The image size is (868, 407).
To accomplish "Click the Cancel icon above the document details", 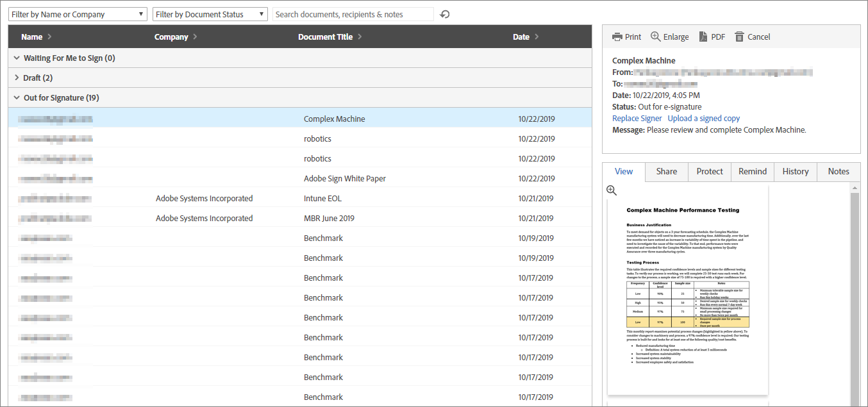I will pyautogui.click(x=739, y=37).
